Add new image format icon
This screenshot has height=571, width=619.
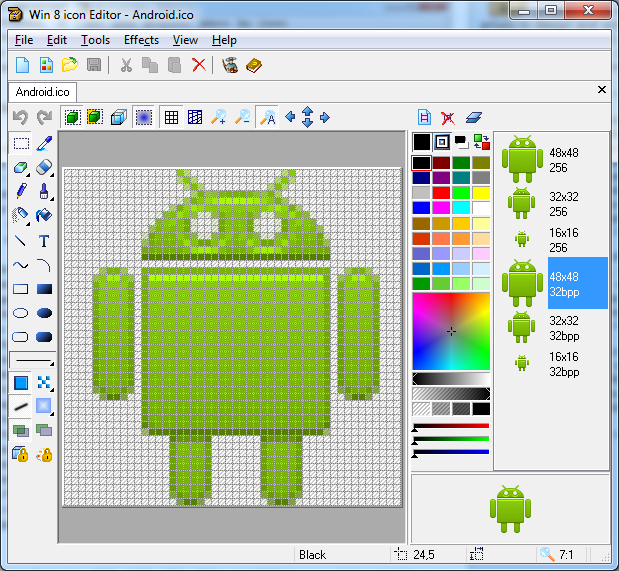tap(424, 117)
